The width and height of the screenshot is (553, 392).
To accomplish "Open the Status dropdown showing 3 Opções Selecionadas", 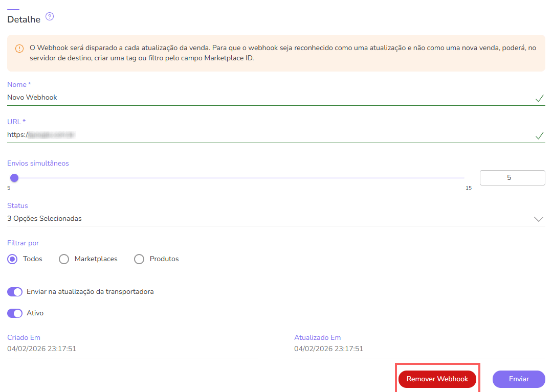I will [x=256, y=217].
